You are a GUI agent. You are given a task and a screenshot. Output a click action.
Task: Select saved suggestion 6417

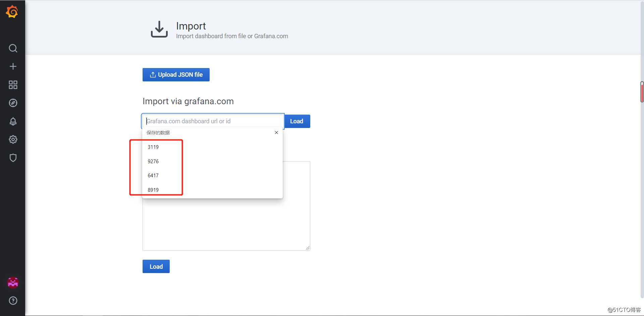coord(212,176)
